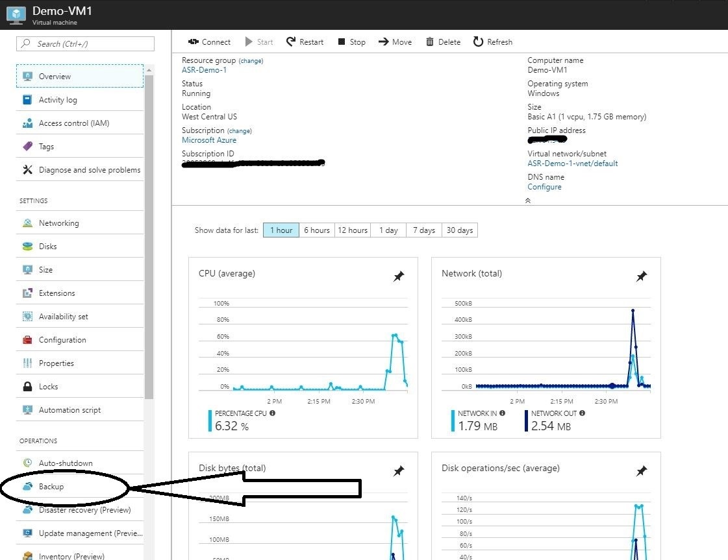
Task: Pin the Network (total) chart to dashboard
Action: tap(641, 276)
